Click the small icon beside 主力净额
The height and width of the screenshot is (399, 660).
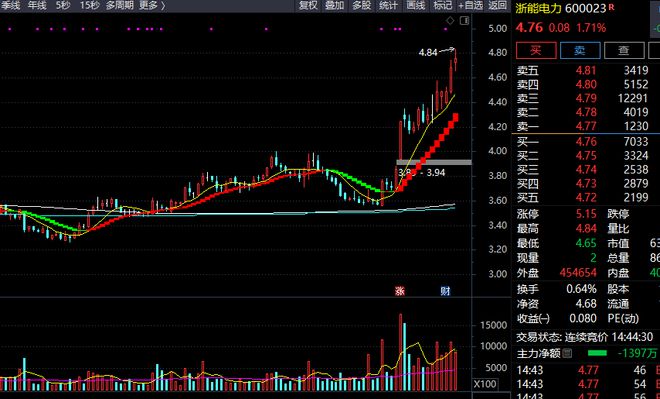(x=567, y=353)
